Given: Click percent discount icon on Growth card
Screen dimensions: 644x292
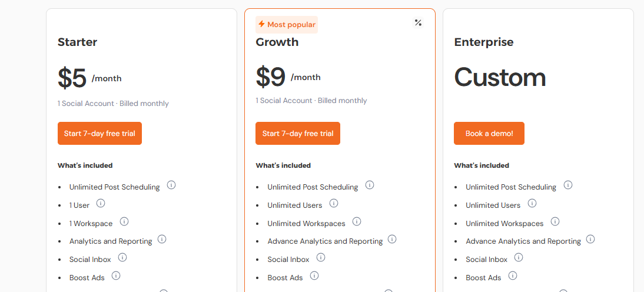Looking at the screenshot, I should 418,23.
